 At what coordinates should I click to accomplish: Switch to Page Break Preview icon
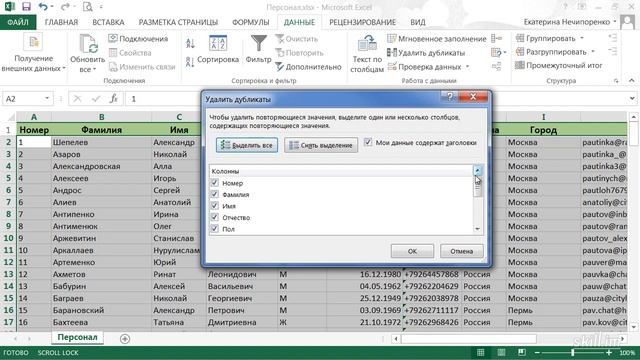pyautogui.click(x=522, y=352)
